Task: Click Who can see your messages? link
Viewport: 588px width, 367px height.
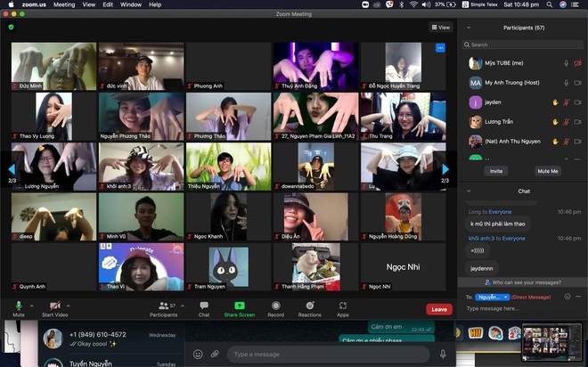Action: click(x=523, y=282)
